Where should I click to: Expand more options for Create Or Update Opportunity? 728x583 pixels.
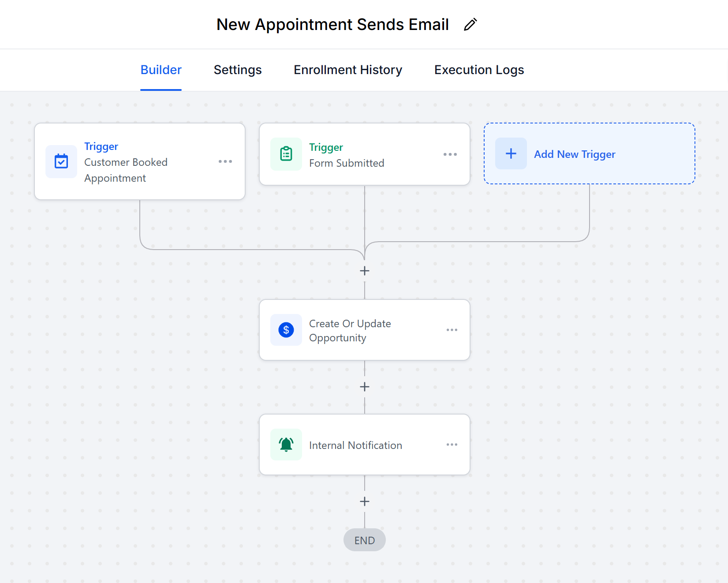(x=452, y=330)
